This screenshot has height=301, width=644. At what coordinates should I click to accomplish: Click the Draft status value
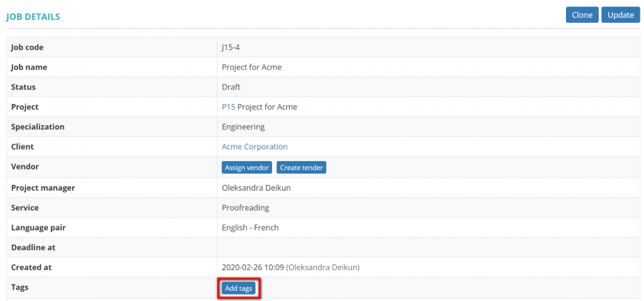(230, 87)
